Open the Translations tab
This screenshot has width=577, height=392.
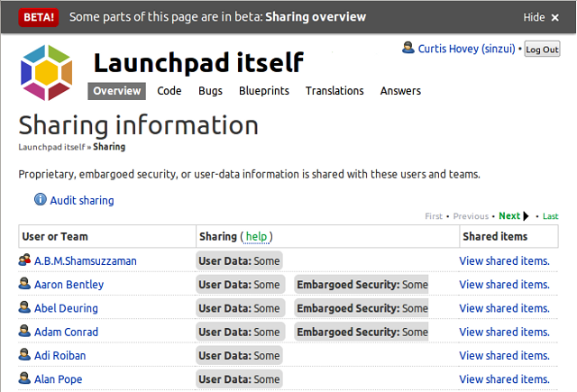click(334, 90)
